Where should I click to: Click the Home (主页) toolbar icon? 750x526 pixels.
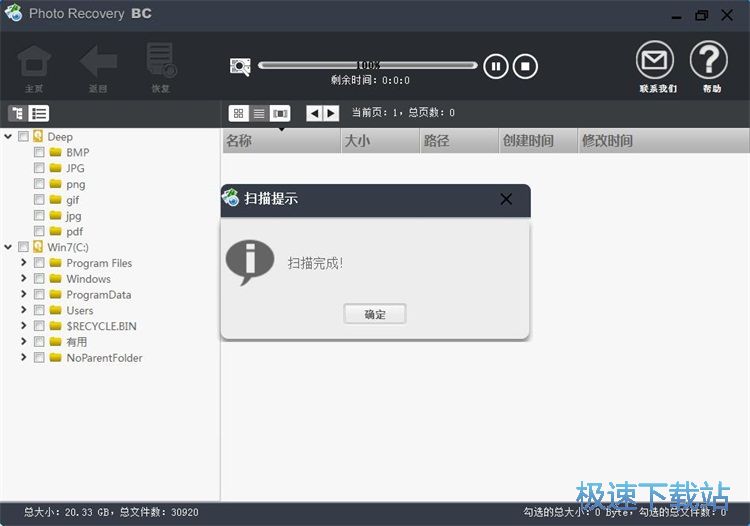click(34, 61)
